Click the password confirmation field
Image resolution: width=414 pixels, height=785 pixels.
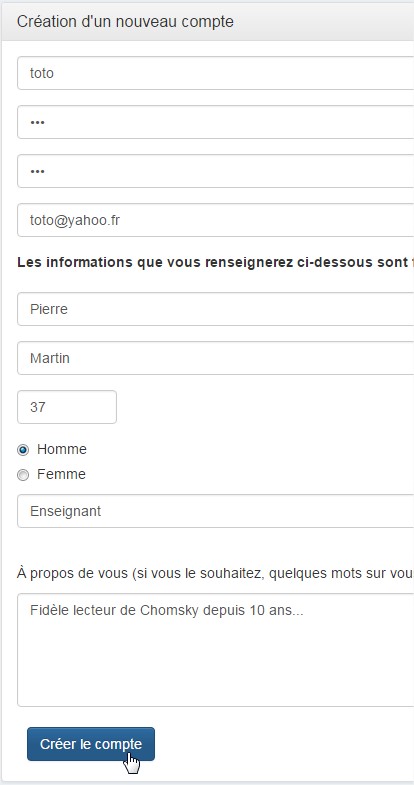pyautogui.click(x=216, y=171)
